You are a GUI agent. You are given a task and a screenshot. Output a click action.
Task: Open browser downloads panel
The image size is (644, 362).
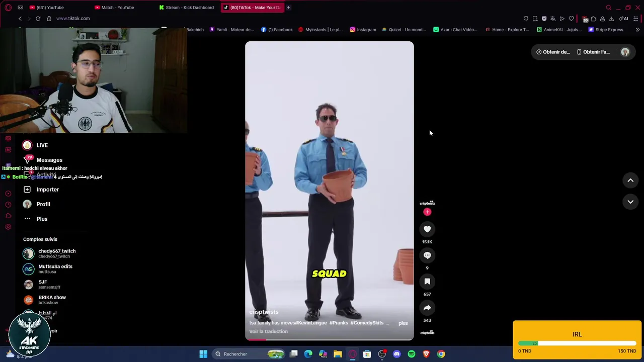tap(611, 19)
